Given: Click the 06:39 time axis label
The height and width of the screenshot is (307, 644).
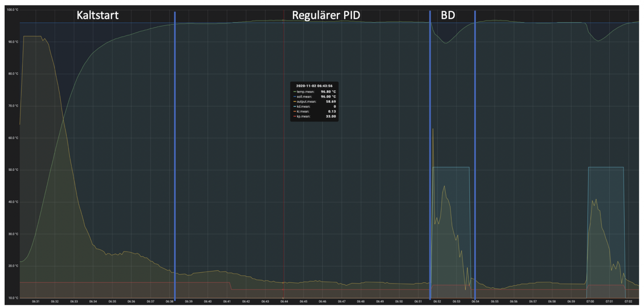Looking at the screenshot, I should (189, 302).
